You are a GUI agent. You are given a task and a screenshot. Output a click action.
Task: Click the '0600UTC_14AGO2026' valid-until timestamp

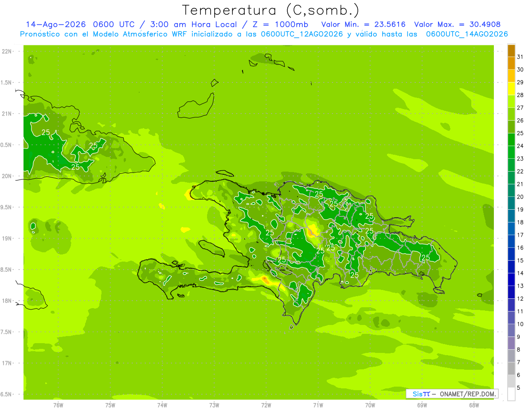coord(467,34)
